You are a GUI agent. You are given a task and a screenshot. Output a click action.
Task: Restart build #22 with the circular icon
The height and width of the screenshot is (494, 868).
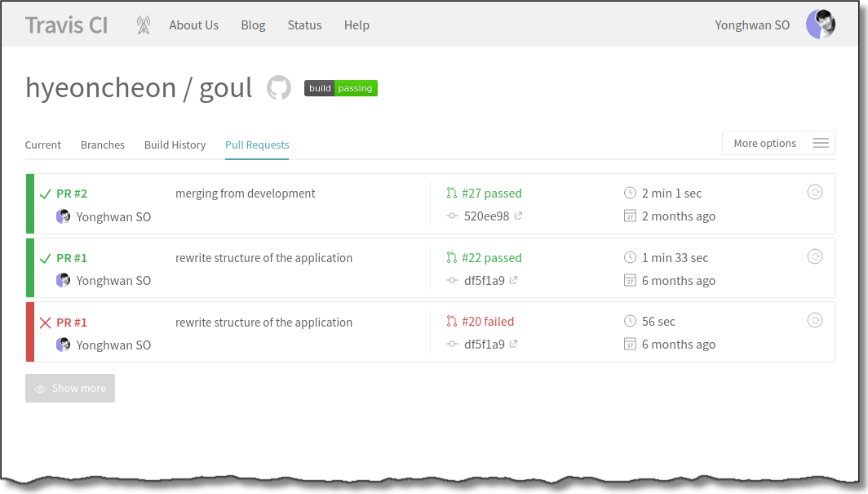click(814, 257)
